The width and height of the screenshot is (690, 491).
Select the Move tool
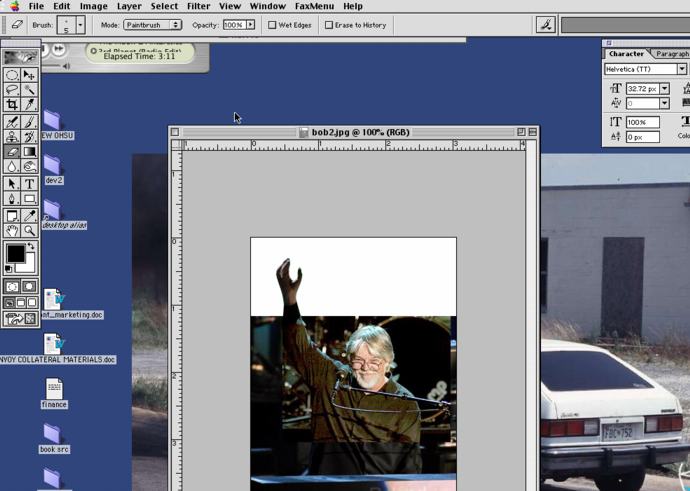tap(29, 75)
